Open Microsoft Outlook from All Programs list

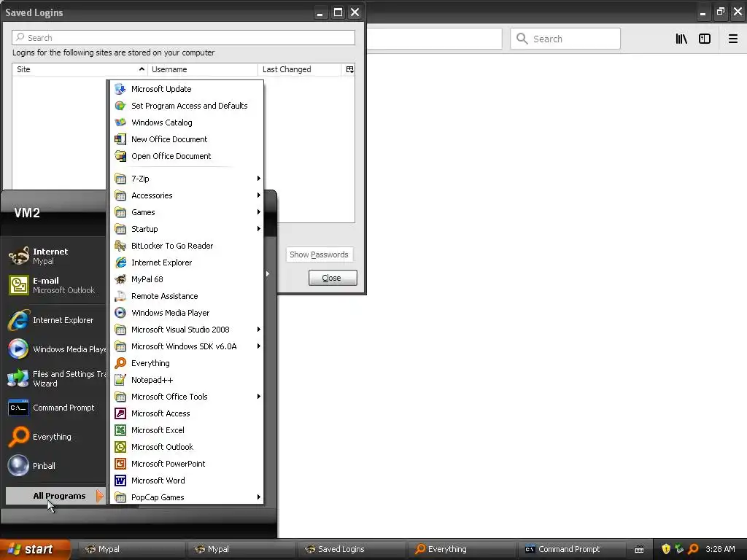click(x=187, y=447)
